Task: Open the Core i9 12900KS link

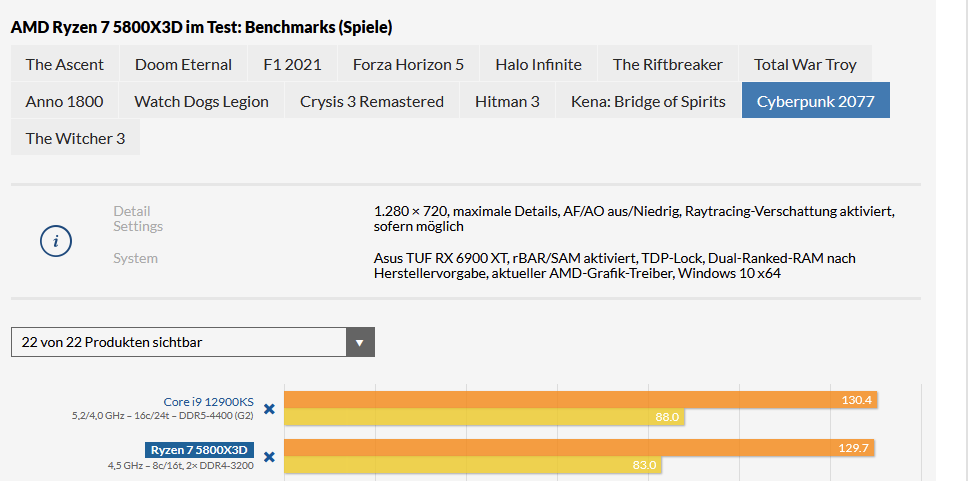Action: pos(209,402)
